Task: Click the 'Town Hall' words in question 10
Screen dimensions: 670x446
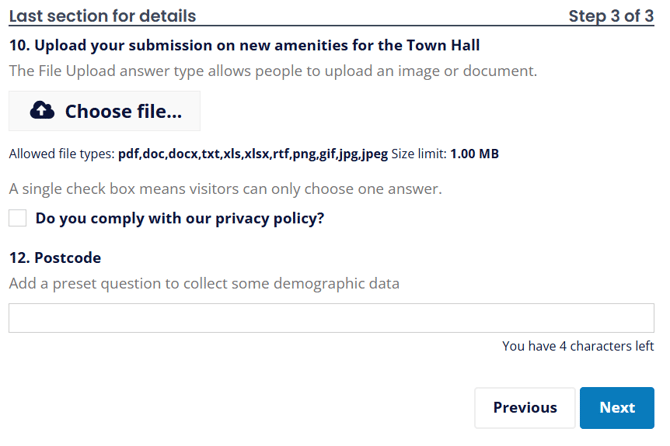Action: (443, 45)
